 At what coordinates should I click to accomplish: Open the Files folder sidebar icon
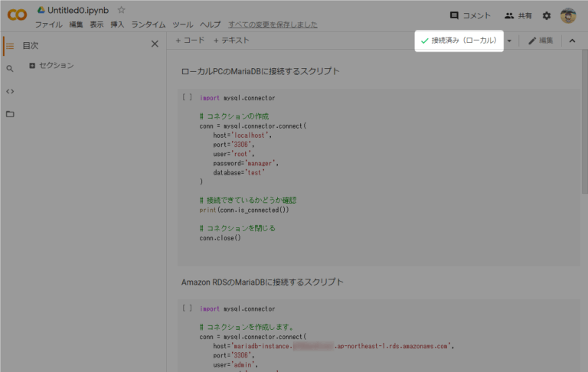tap(10, 114)
